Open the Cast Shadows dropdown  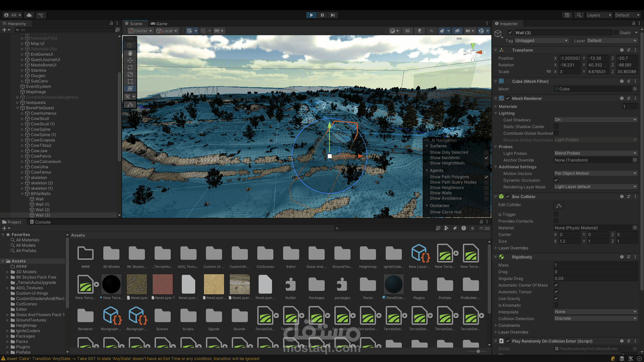(x=595, y=120)
